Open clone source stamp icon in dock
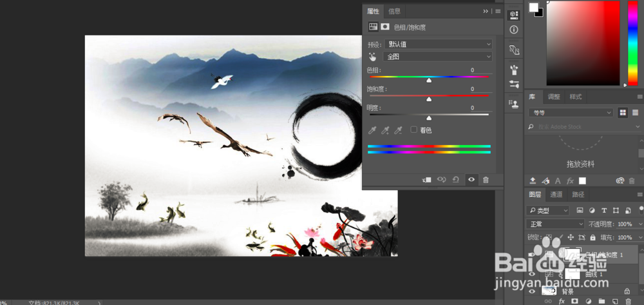644x305 pixels. (x=514, y=104)
